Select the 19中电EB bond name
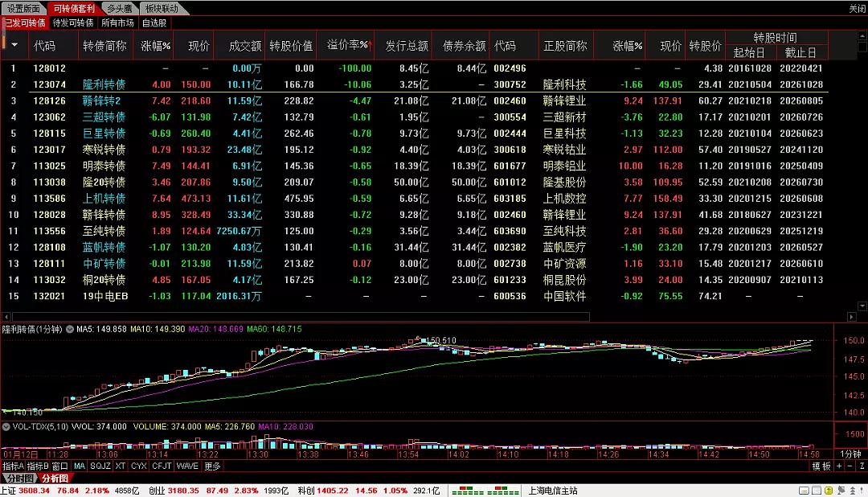The height and width of the screenshot is (497, 868). pos(105,296)
